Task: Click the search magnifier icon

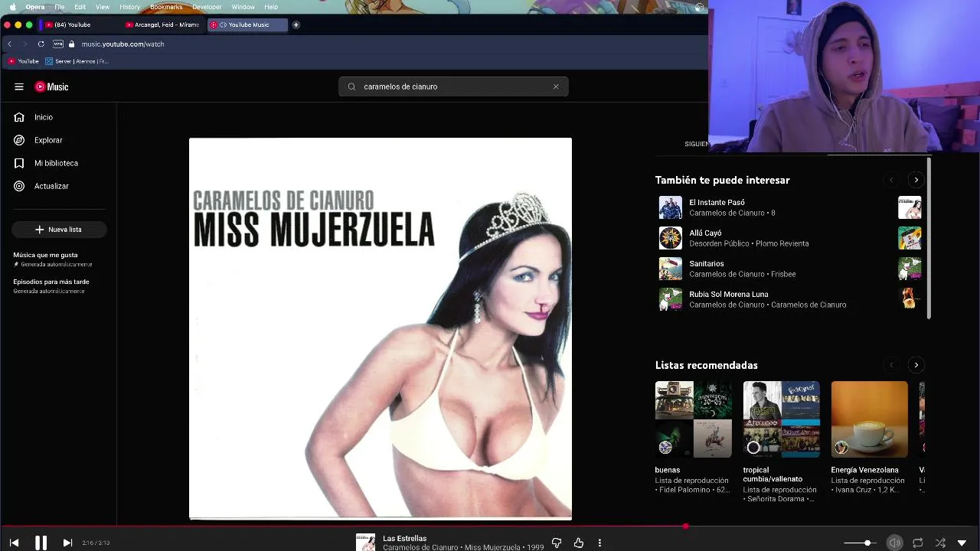Action: [351, 86]
